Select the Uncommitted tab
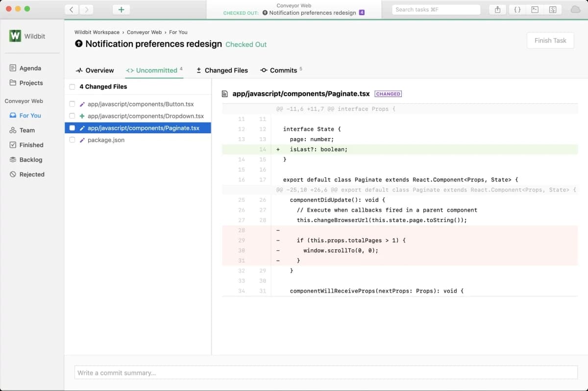Screen dimensions: 588x391 pyautogui.click(x=154, y=71)
